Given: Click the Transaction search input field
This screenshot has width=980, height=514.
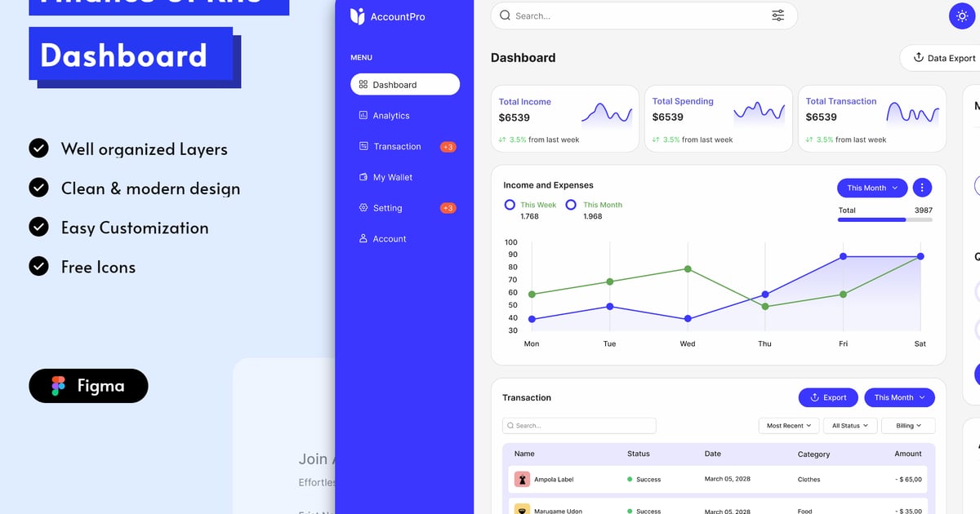Looking at the screenshot, I should click(x=579, y=426).
